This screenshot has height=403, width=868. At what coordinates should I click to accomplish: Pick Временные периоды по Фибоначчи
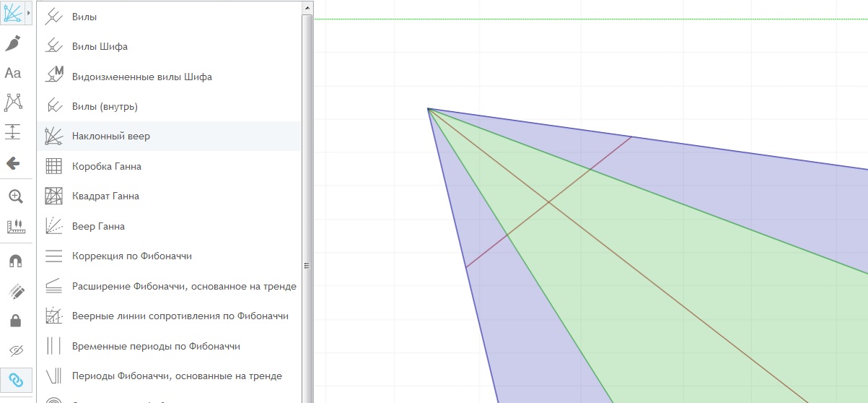pyautogui.click(x=169, y=346)
